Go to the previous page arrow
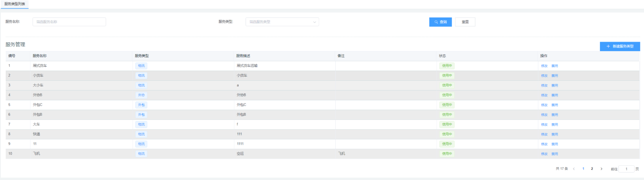 pos(574,169)
